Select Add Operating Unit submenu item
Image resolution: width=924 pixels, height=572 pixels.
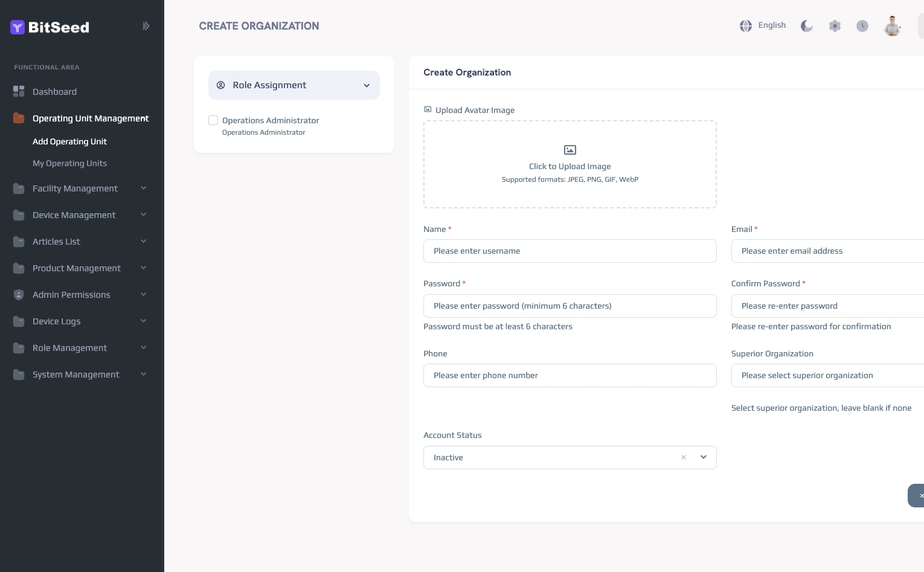tap(69, 141)
